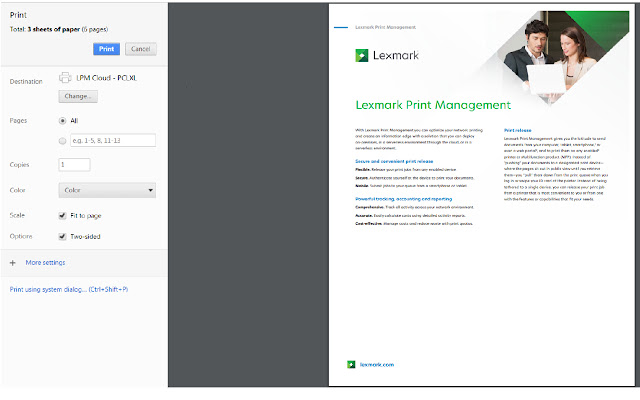Click the small Lexmark logo in the page footer

[349, 365]
